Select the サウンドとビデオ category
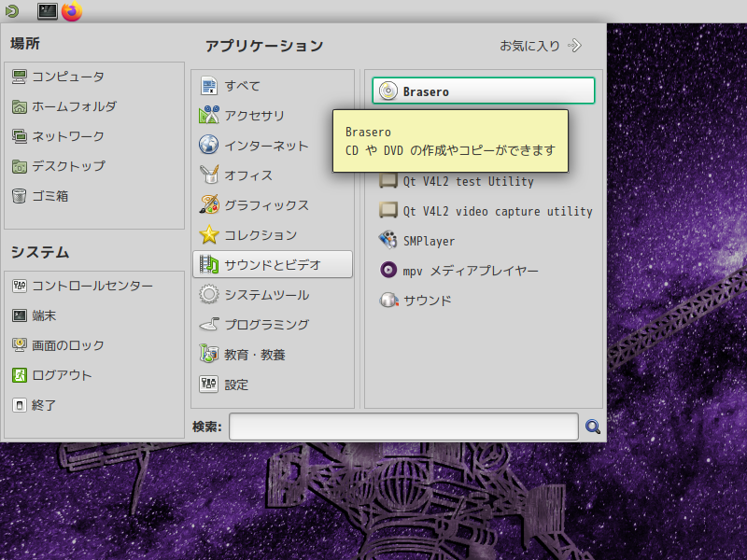 pyautogui.click(x=273, y=264)
